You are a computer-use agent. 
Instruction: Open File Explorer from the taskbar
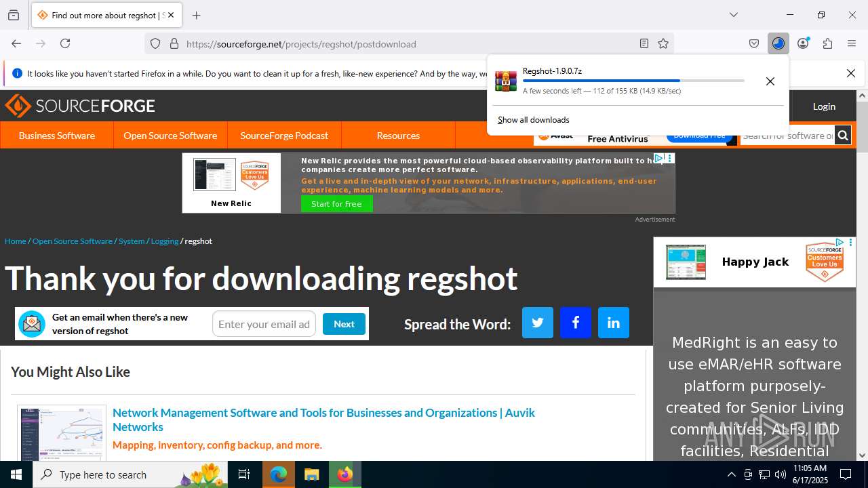pyautogui.click(x=311, y=474)
